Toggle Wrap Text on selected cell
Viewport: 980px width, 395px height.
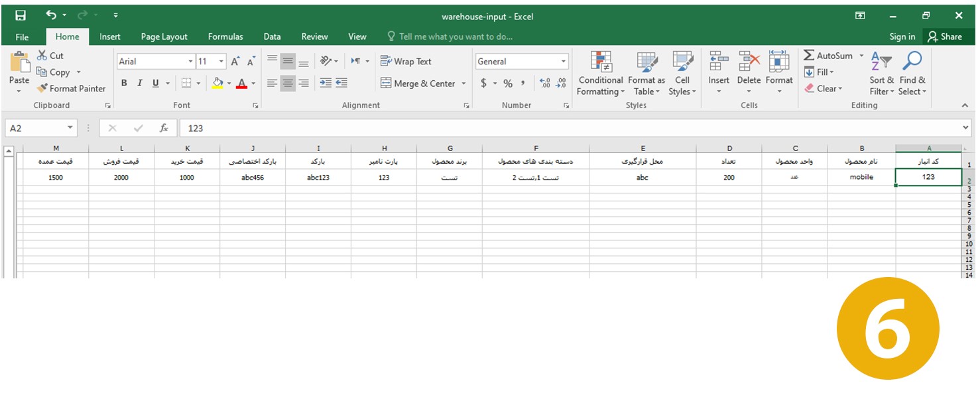click(x=406, y=62)
